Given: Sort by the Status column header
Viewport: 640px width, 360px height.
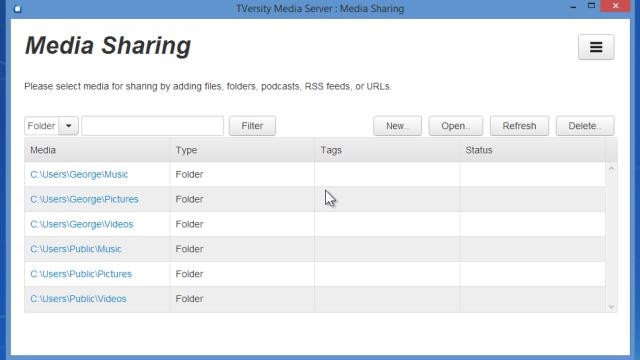Looking at the screenshot, I should [x=532, y=150].
